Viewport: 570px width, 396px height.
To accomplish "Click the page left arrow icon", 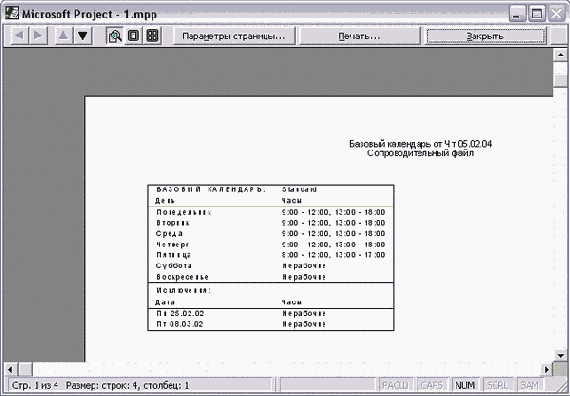I will 20,36.
